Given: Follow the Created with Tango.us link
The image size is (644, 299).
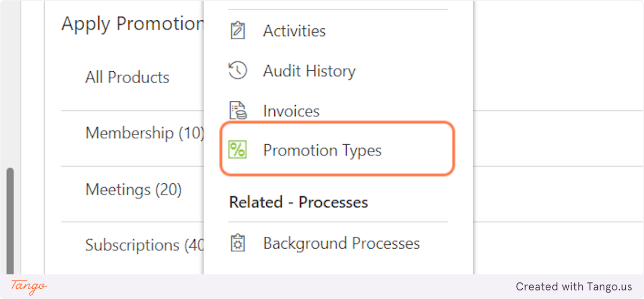Looking at the screenshot, I should [574, 287].
